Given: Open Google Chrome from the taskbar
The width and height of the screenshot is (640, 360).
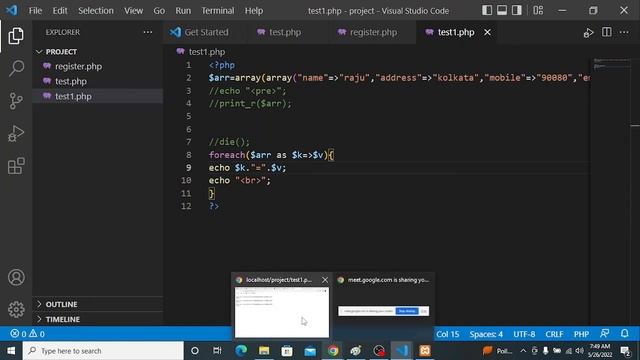Looking at the screenshot, I should point(333,351).
